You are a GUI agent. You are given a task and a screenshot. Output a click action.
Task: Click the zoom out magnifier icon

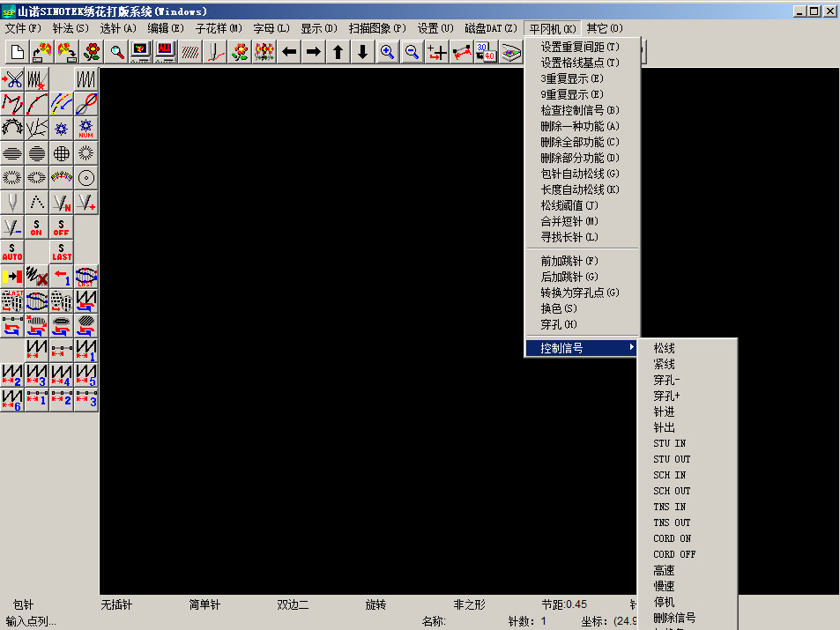(x=412, y=52)
